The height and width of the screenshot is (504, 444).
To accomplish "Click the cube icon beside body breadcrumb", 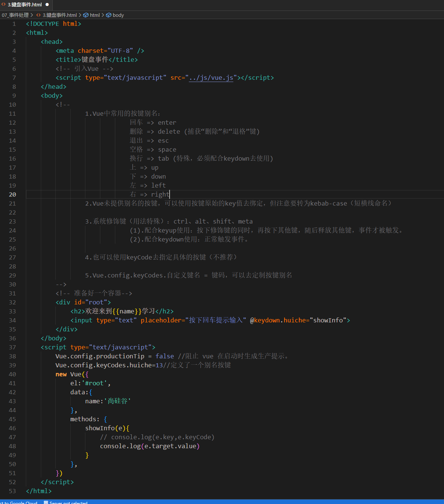I will pos(109,15).
